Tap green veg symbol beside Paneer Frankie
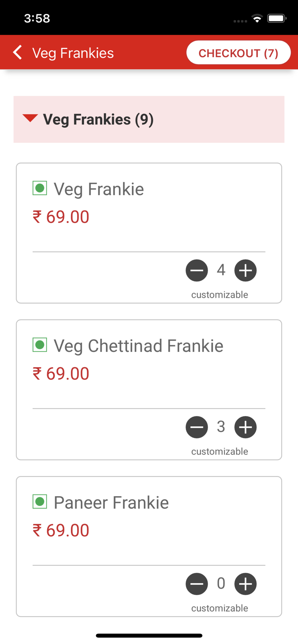Image resolution: width=298 pixels, height=644 pixels. [x=40, y=502]
